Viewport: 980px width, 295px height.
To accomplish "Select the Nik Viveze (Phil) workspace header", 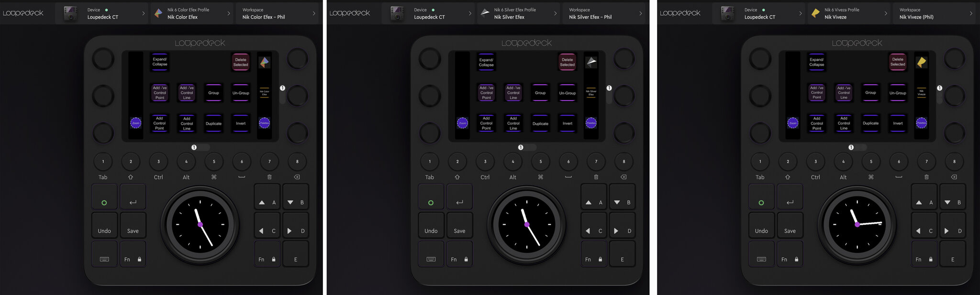I will tap(935, 13).
